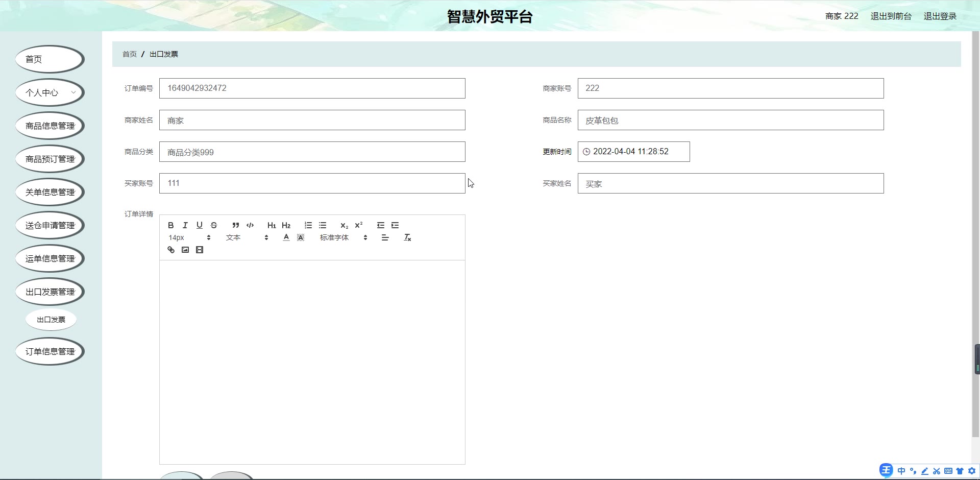
Task: Toggle bold formatting in editor
Action: coord(171,225)
